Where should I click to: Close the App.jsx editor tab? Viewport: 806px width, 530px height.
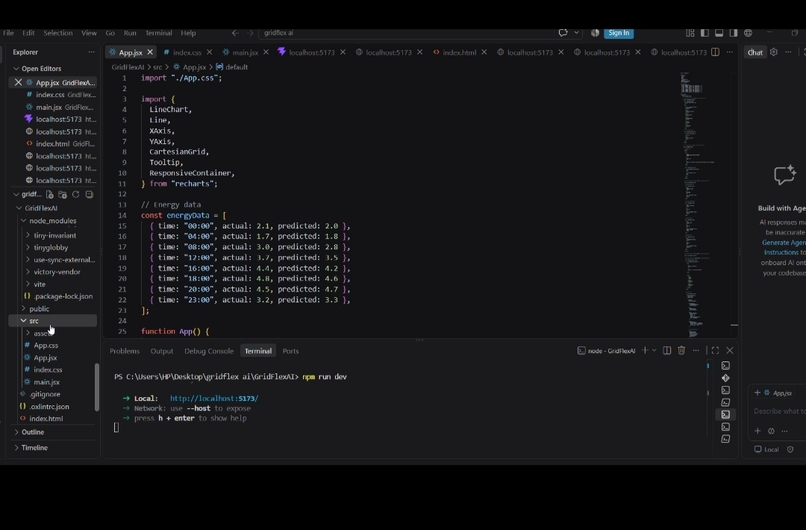coord(150,52)
